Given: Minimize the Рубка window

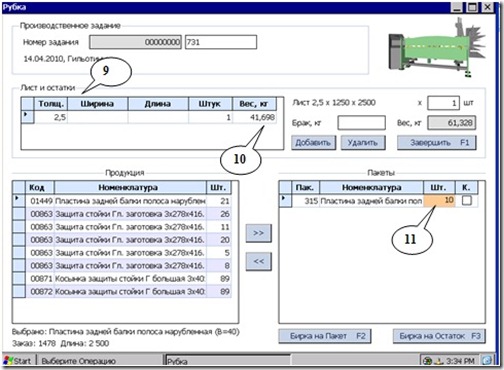Looking at the screenshot, I should 457,7.
